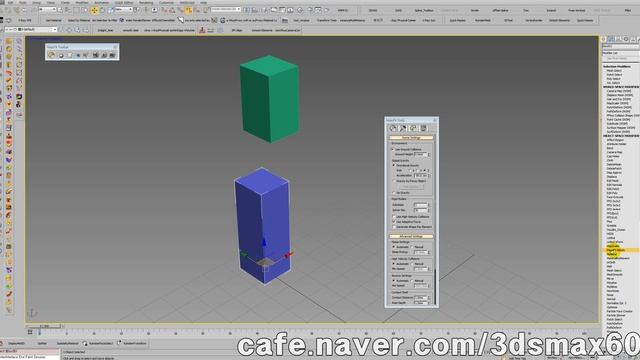
Task: Open the Customize menu
Action: click(166, 3)
